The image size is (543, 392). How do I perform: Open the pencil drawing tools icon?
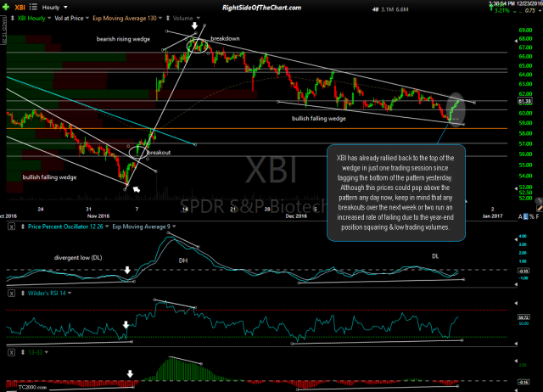tap(540, 208)
